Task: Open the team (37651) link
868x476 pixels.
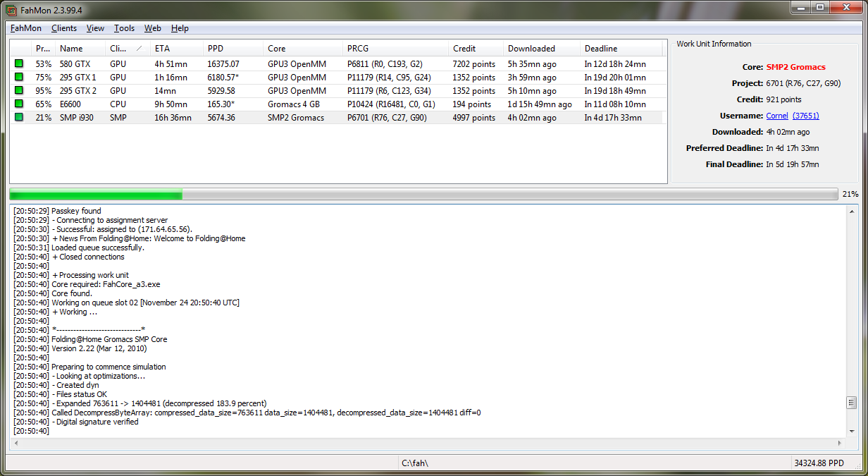Action: (x=805, y=116)
